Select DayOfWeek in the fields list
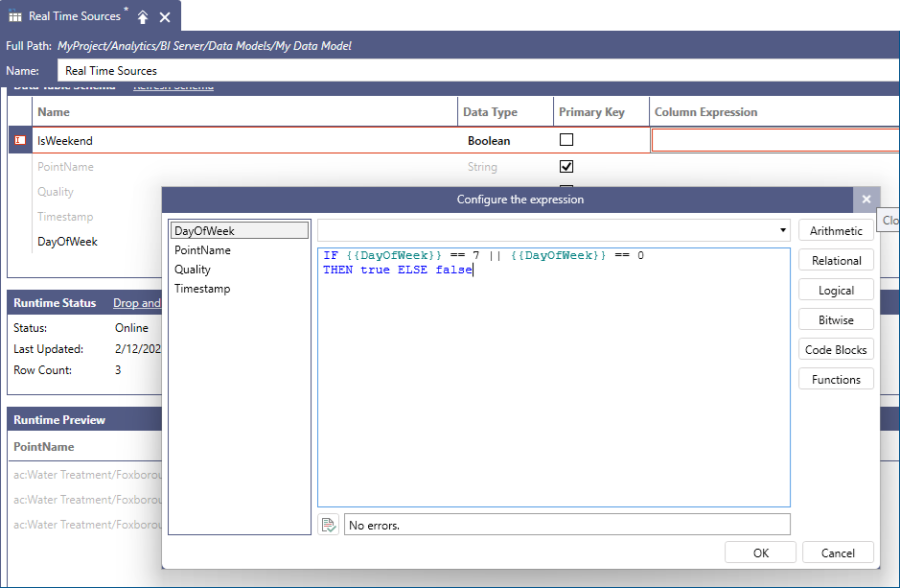This screenshot has height=588, width=900. pos(239,230)
